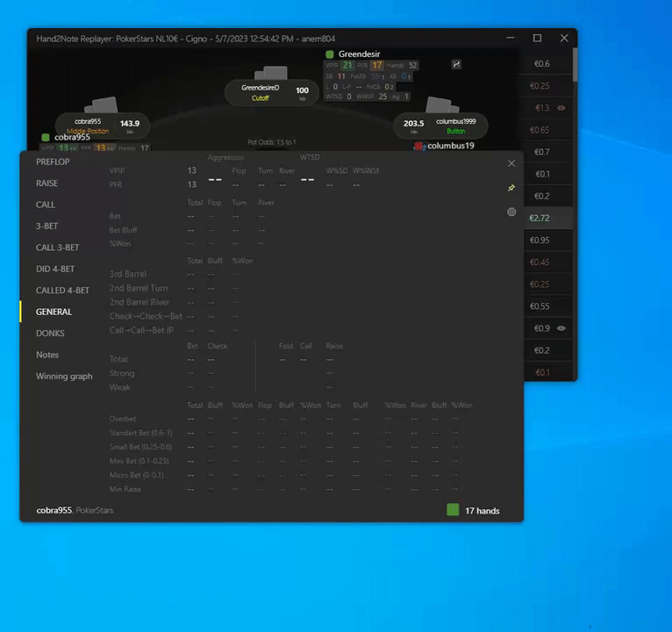Minimize the Hand2Note Replayer window

[x=510, y=38]
